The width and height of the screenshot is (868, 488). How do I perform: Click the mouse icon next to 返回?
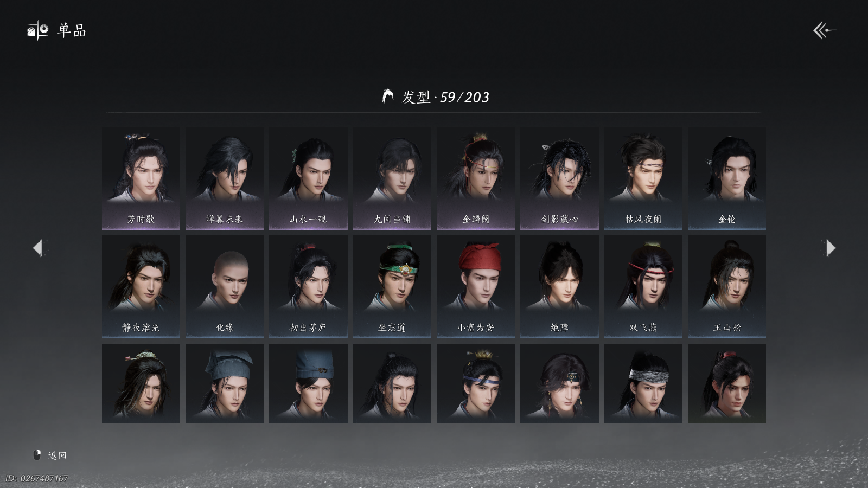(x=37, y=455)
